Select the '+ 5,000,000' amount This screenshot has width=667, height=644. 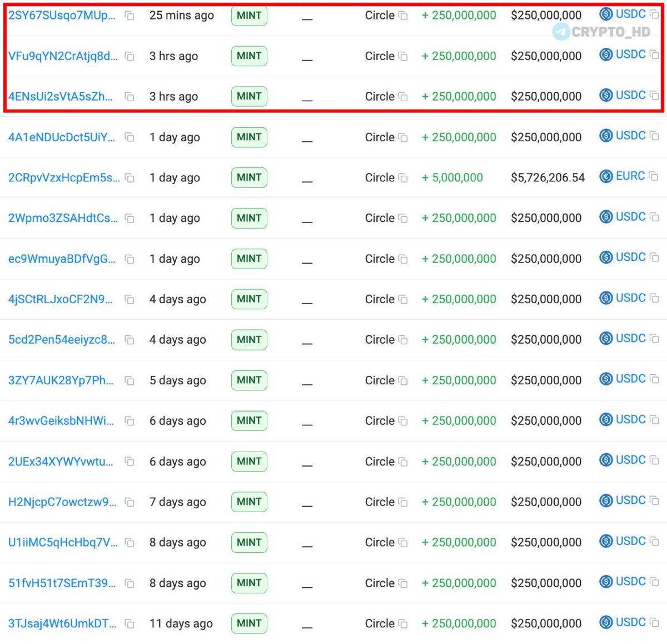click(452, 178)
